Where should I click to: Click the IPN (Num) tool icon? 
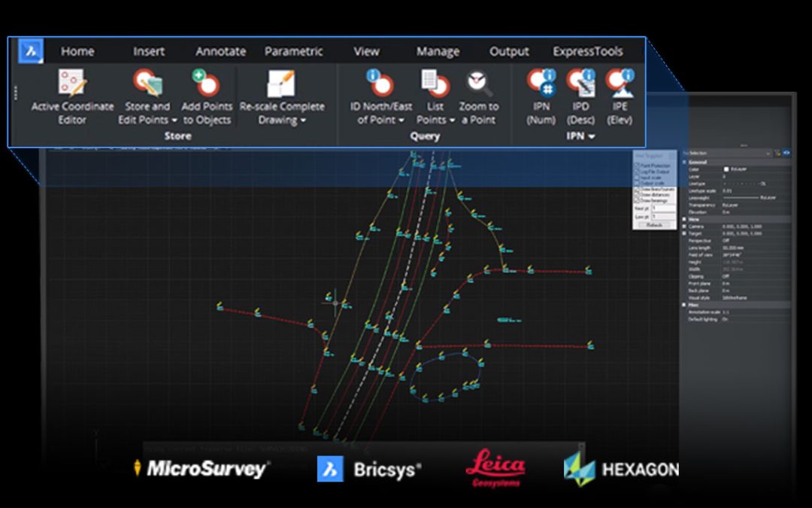click(541, 82)
